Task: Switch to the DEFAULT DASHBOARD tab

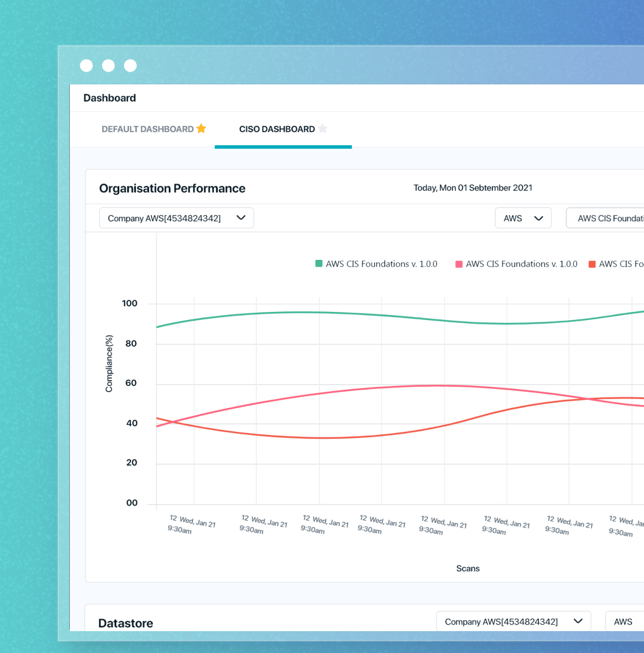Action: 146,129
